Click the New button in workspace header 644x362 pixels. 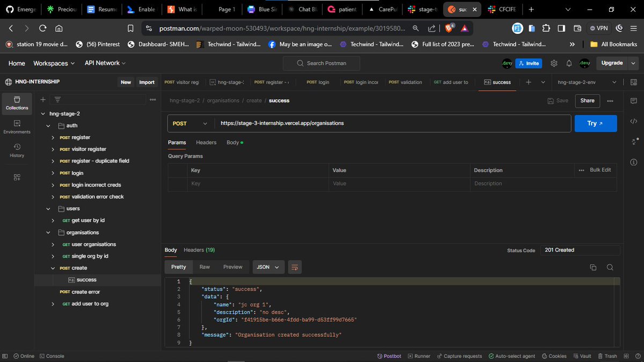coord(126,82)
